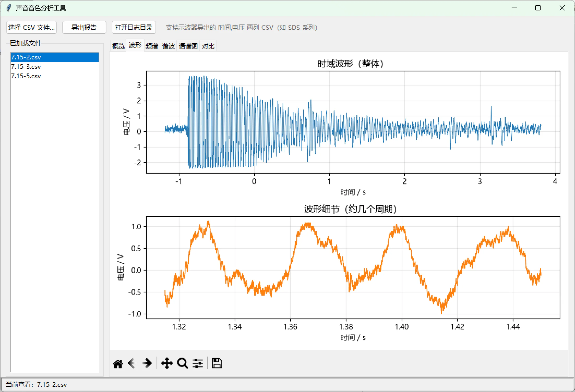Switch to the 谐波 tab

[169, 46]
